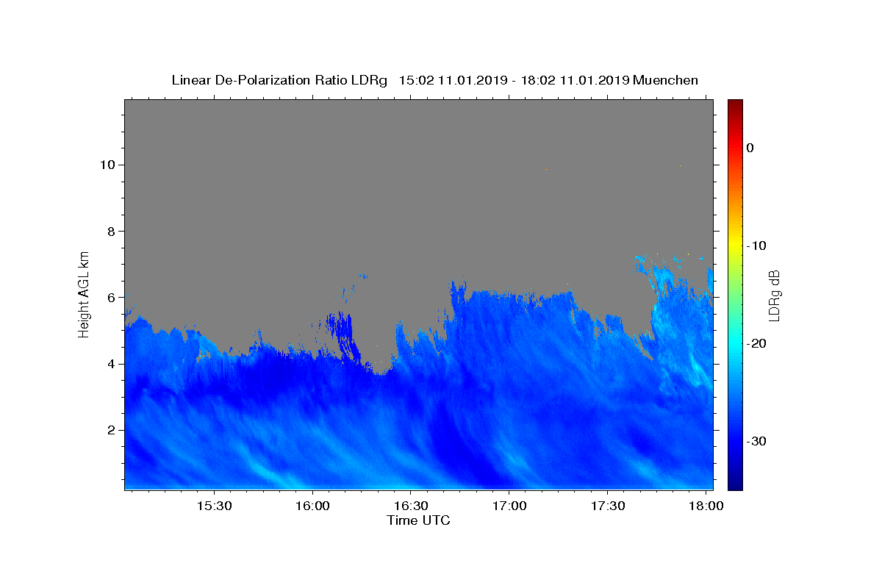Click the 15:30 time tick label
The width and height of the screenshot is (882, 588).
point(214,506)
